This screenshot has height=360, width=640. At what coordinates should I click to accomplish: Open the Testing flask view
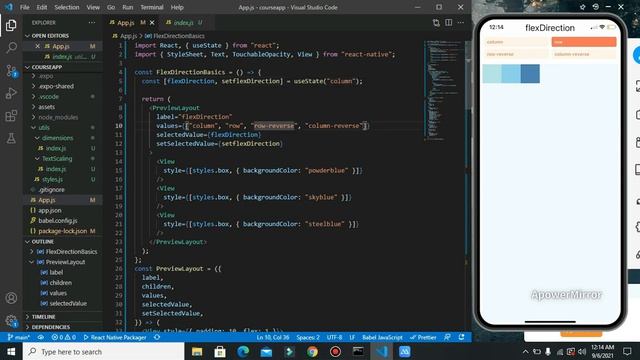[x=11, y=138]
